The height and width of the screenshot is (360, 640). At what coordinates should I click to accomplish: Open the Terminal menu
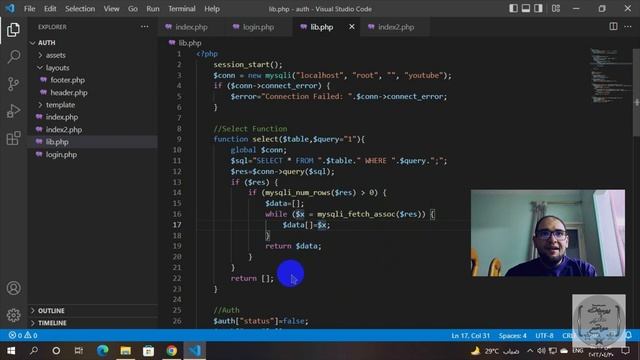pos(182,9)
